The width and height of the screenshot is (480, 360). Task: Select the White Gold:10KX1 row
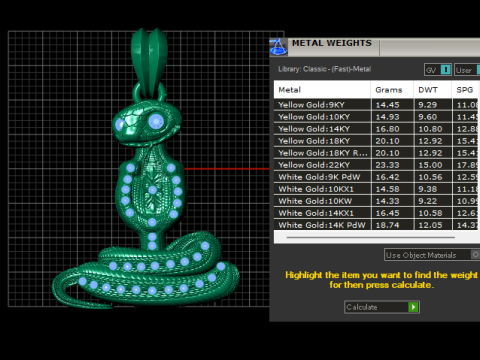376,189
